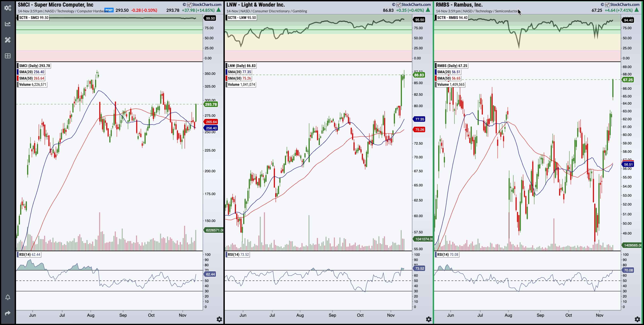Click the Volume 1,409,565 legend on RMBS

pos(451,84)
